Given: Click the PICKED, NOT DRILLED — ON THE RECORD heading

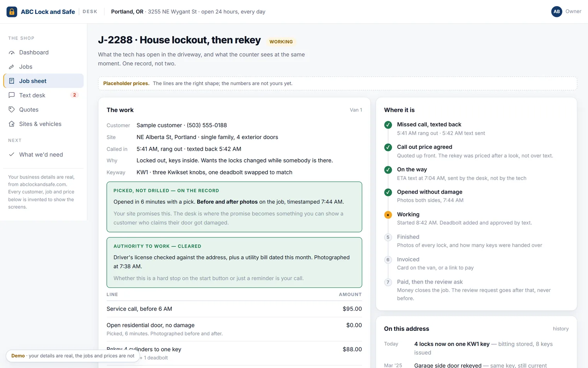Looking at the screenshot, I should (166, 191).
